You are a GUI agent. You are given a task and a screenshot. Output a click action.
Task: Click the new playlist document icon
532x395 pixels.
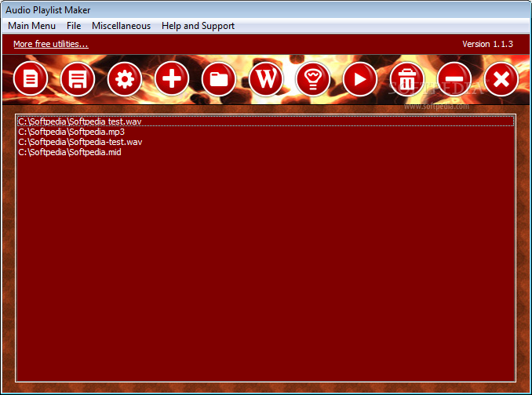31,79
